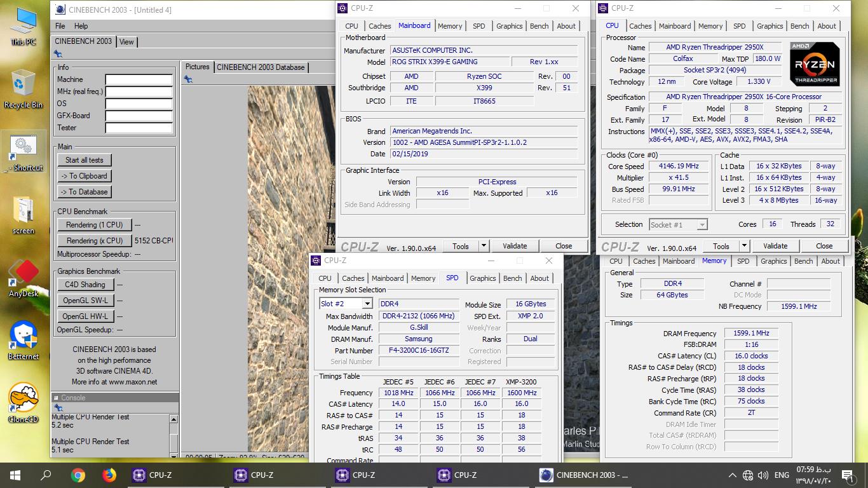Select the 'screen' folder desktop icon

tap(24, 215)
